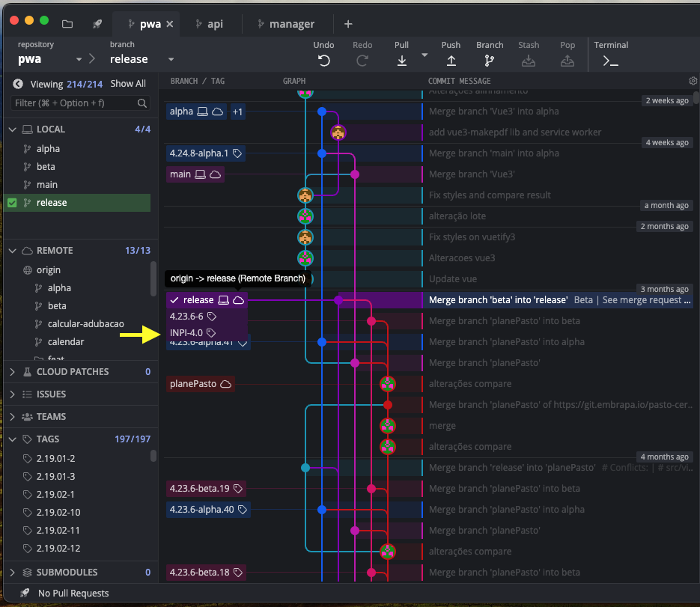The height and width of the screenshot is (607, 700).
Task: Select commit 'Update vue'
Action: coord(453,279)
